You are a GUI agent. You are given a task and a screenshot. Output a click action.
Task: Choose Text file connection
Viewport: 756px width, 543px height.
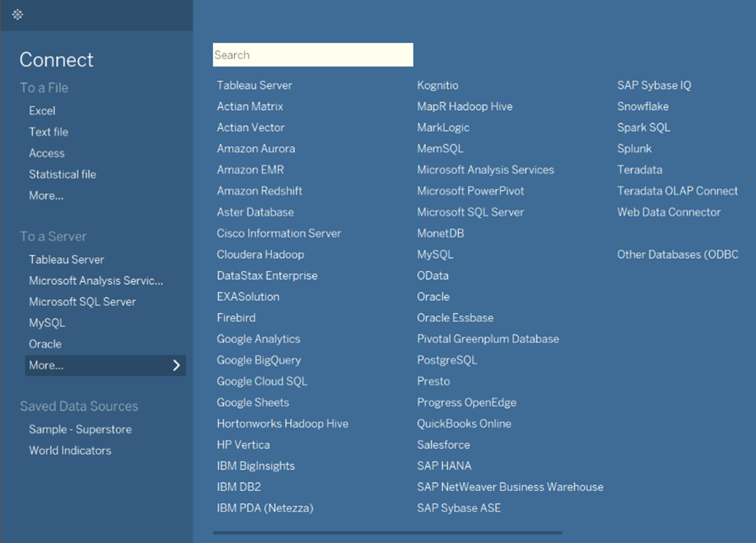click(49, 132)
